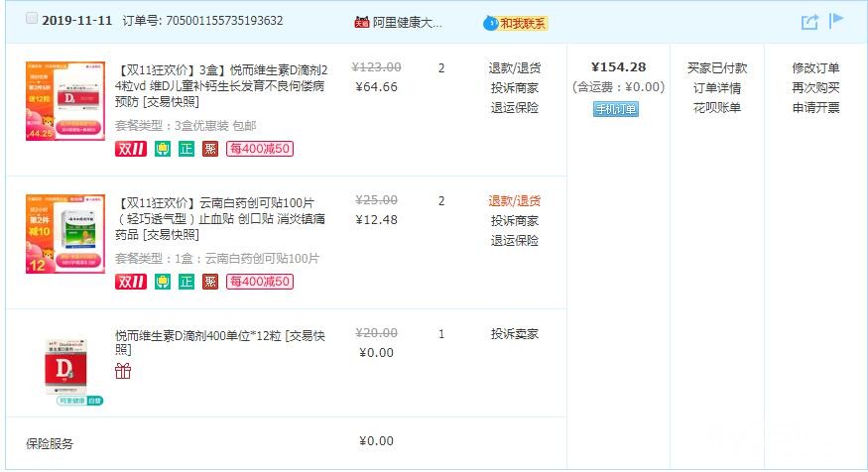Open 订单详情 order details
The height and width of the screenshot is (472, 868).
click(x=717, y=87)
